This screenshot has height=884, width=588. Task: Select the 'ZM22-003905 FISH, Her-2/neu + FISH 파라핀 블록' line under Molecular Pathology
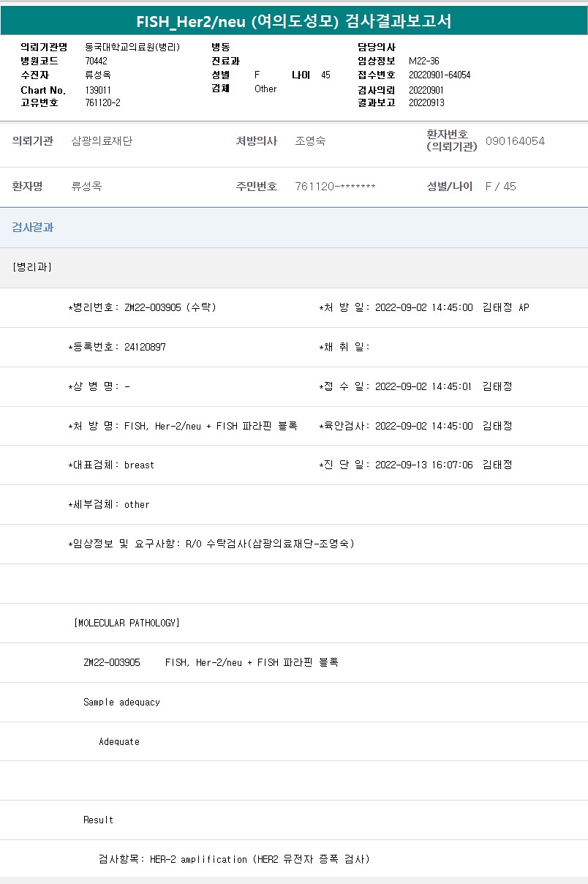coord(211,662)
